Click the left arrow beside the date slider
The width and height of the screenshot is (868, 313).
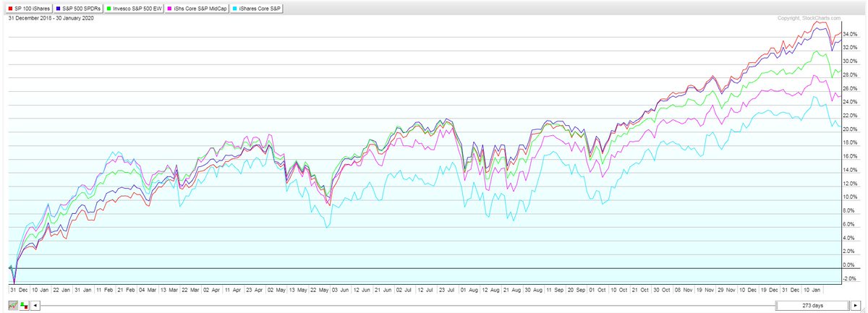pos(36,306)
